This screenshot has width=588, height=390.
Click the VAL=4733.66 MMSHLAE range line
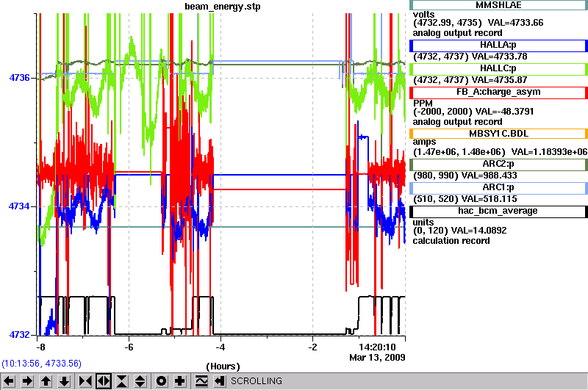coord(478,23)
